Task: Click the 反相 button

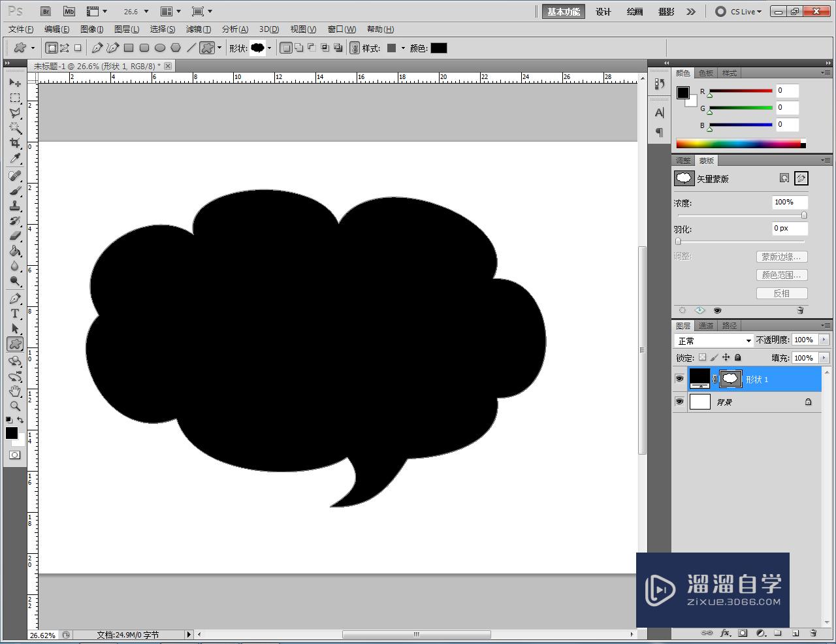Action: [782, 293]
